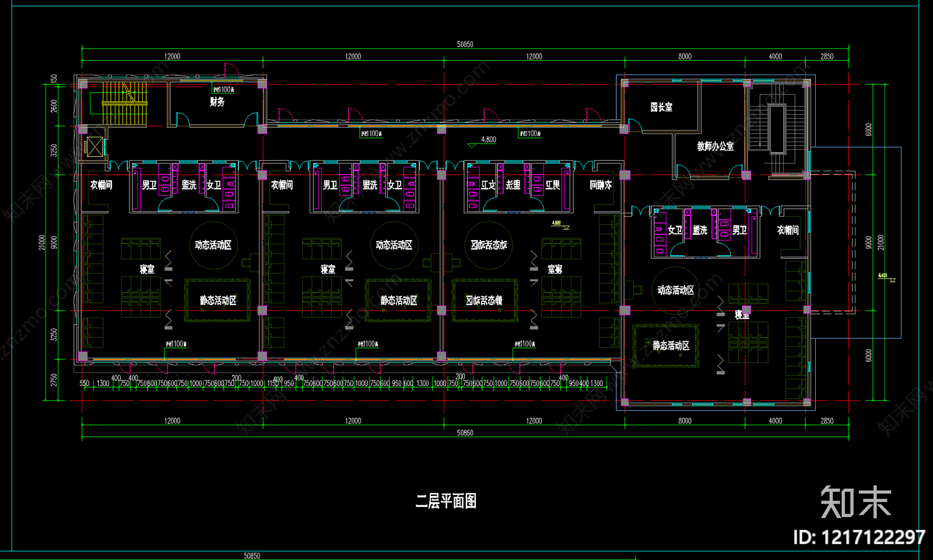Select the gray staircase beside 教师办公室
Viewport: 933px width, 560px height.
777,128
